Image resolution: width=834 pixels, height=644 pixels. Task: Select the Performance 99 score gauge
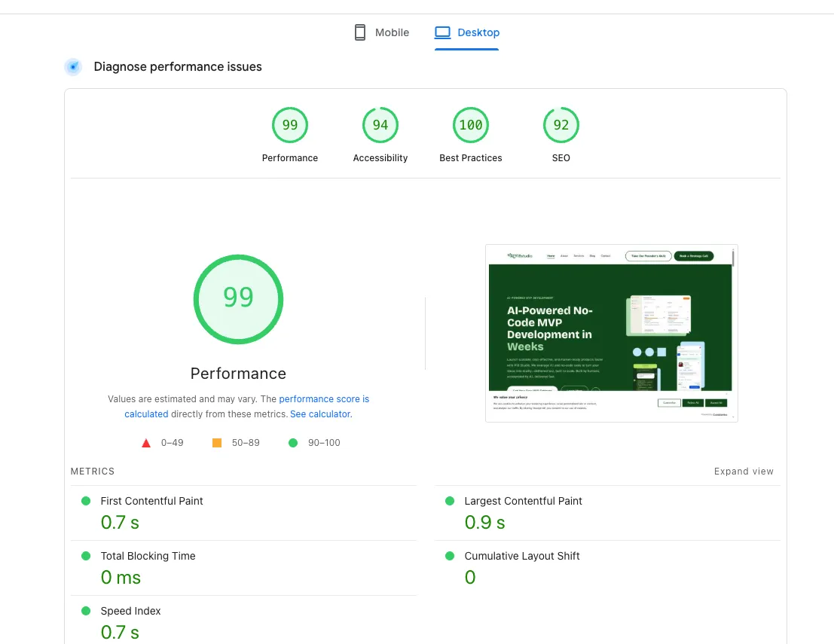point(290,124)
